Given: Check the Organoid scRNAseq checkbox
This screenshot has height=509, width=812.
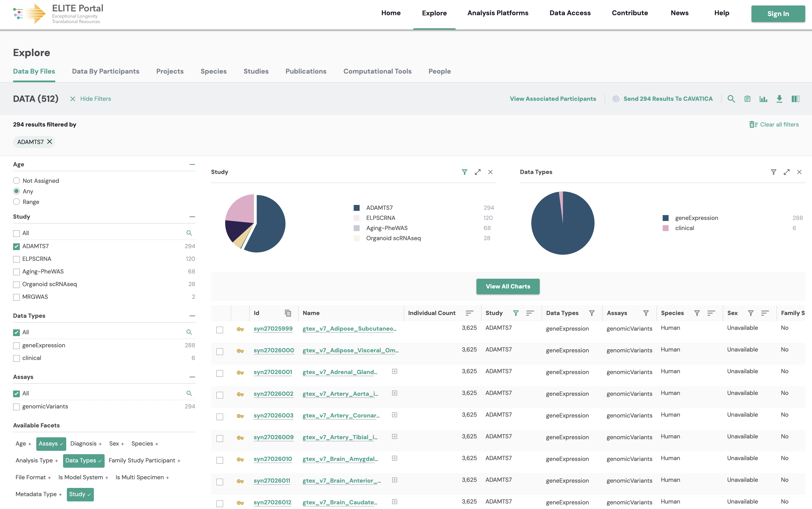Looking at the screenshot, I should pos(16,284).
